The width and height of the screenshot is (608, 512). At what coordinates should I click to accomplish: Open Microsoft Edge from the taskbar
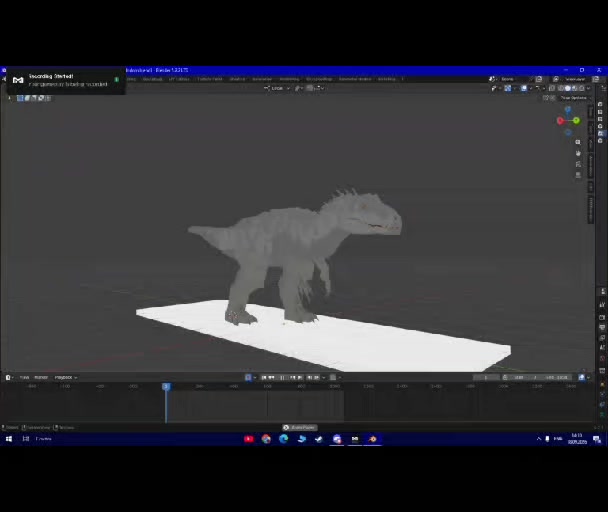[283, 439]
